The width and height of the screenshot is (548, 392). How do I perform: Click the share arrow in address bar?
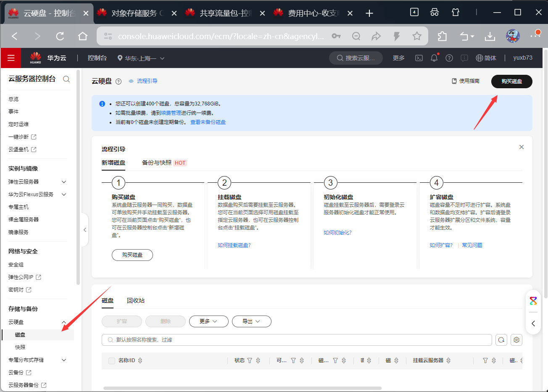click(376, 36)
